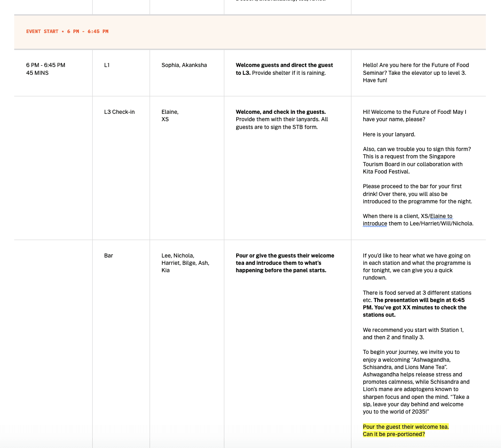The image size is (501, 448).
Task: Click the 'Sophia, Akanksha' staff cell
Action: click(x=184, y=65)
